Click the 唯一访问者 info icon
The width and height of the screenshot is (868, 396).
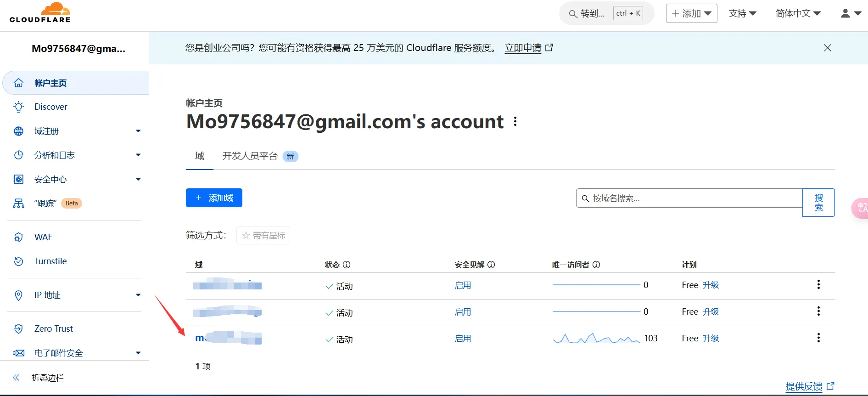pyautogui.click(x=597, y=265)
